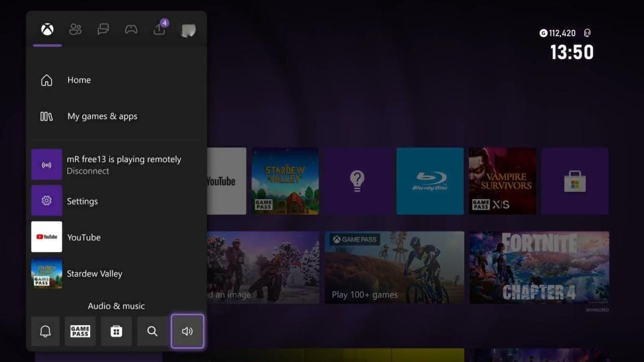Image resolution: width=644 pixels, height=362 pixels.
Task: Open the People tab in guide
Action: (x=75, y=30)
